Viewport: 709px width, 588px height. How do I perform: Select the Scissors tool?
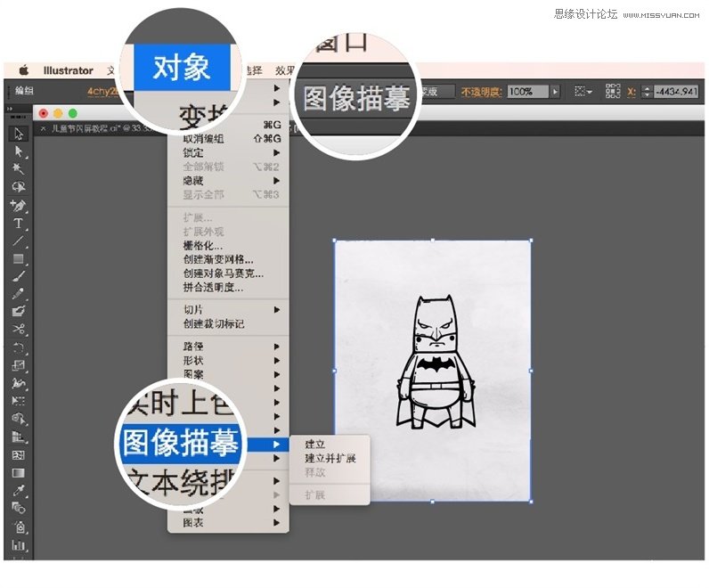coord(19,330)
